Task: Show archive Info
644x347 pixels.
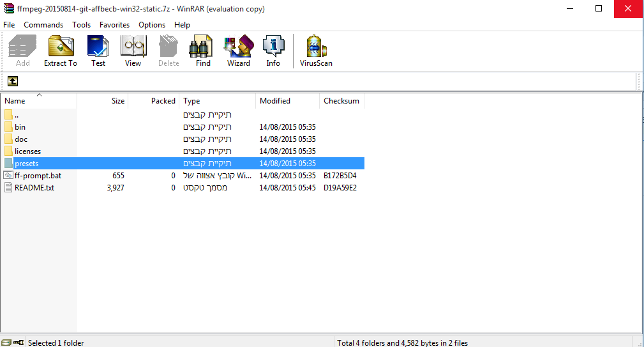Action: click(x=273, y=50)
